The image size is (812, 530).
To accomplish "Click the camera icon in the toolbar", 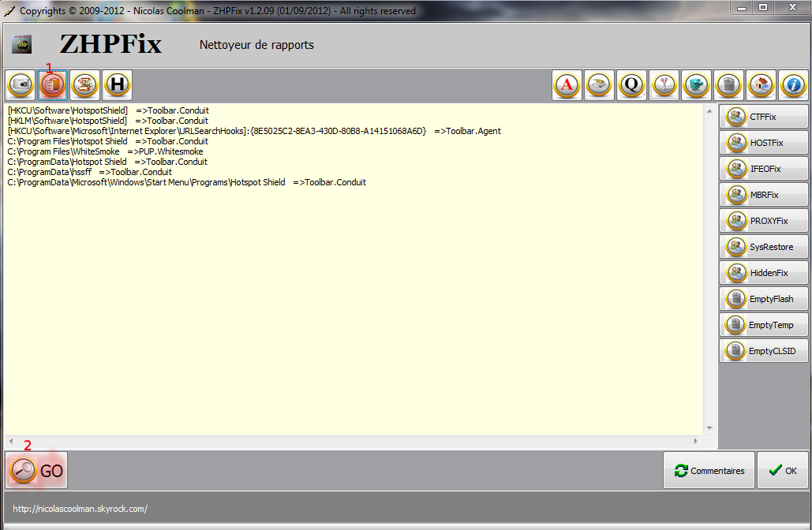I will 21,84.
